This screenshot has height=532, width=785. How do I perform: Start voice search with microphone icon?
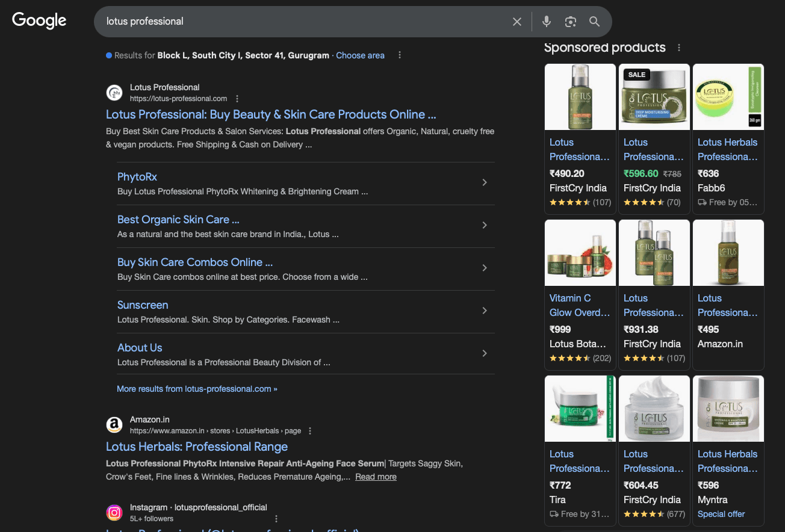(x=546, y=22)
